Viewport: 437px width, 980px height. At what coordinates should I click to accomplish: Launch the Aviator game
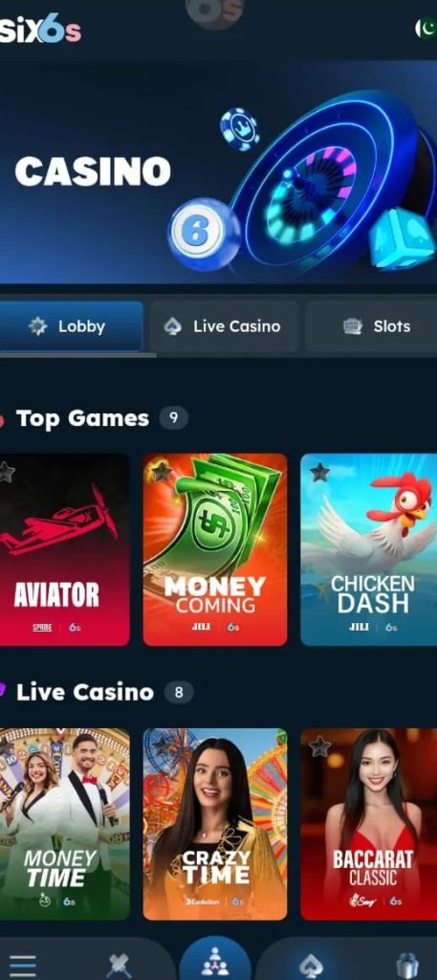click(65, 549)
